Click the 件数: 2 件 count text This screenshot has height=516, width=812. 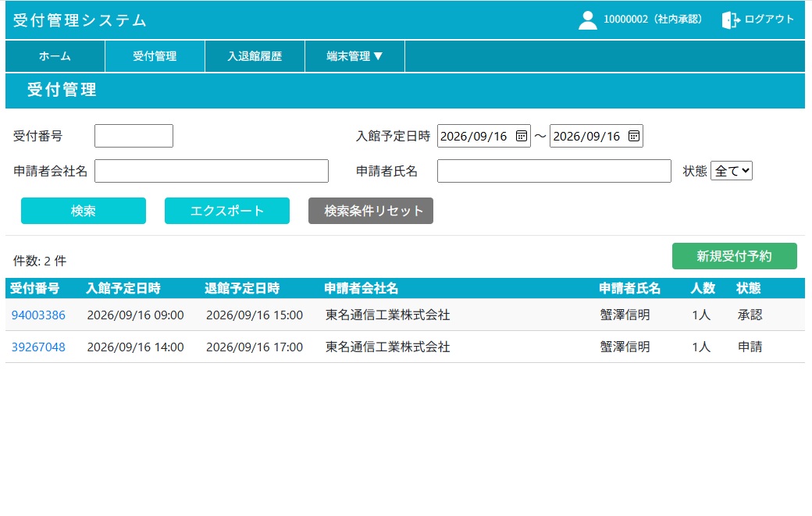tap(40, 261)
